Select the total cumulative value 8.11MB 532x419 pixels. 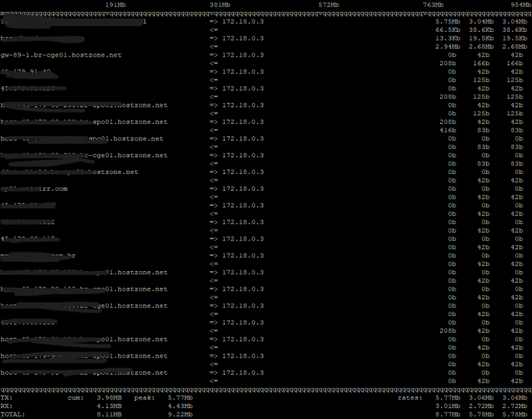(x=109, y=414)
